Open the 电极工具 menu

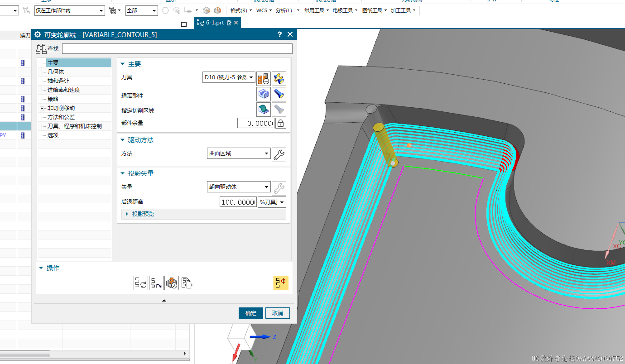(345, 10)
